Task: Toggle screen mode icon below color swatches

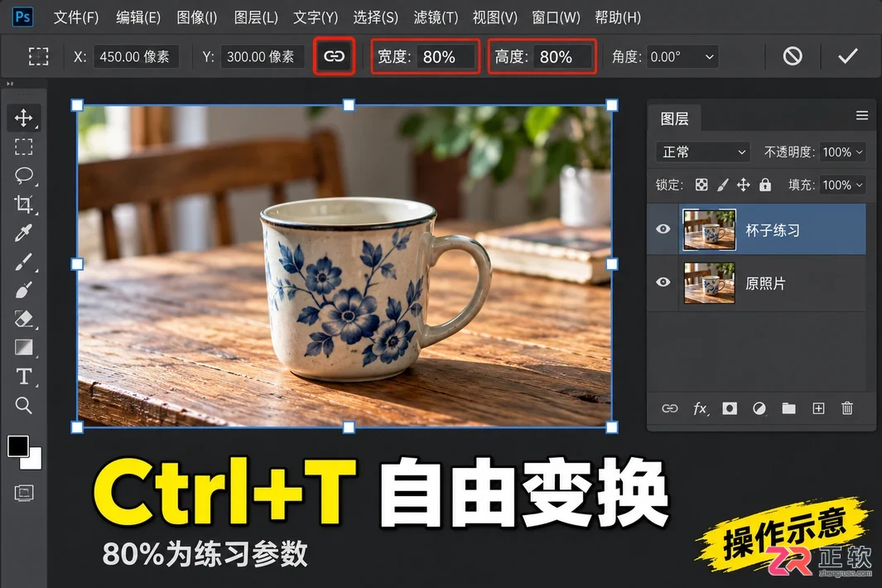Action: point(24,493)
